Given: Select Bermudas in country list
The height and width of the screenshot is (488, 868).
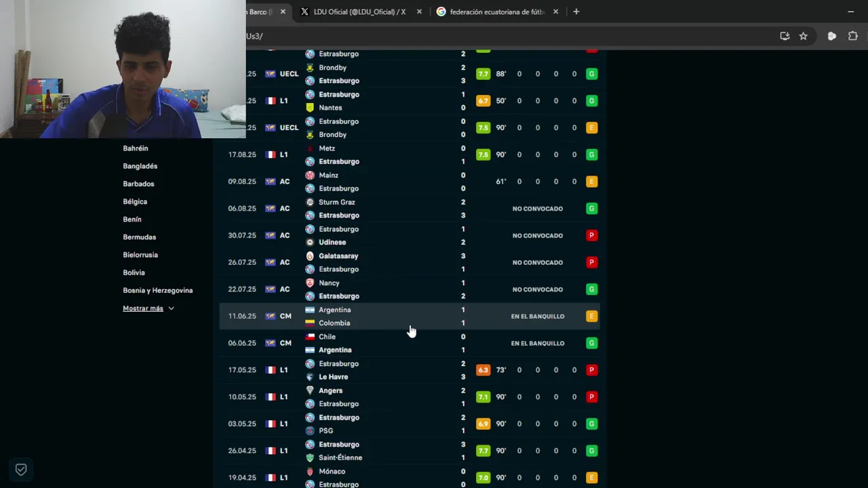Looking at the screenshot, I should point(139,237).
